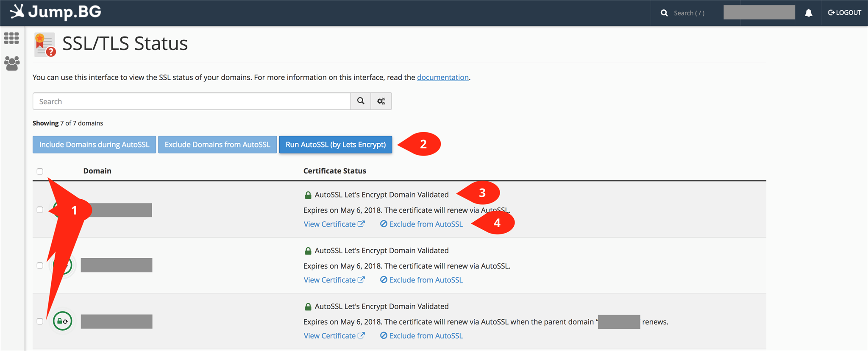The height and width of the screenshot is (351, 868).
Task: Exclude the third domain from AutoSSL
Action: pyautogui.click(x=421, y=336)
